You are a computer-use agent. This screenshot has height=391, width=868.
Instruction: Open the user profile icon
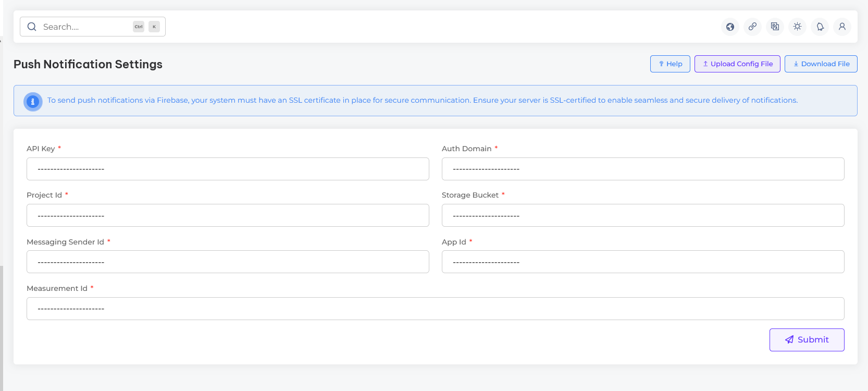(842, 27)
